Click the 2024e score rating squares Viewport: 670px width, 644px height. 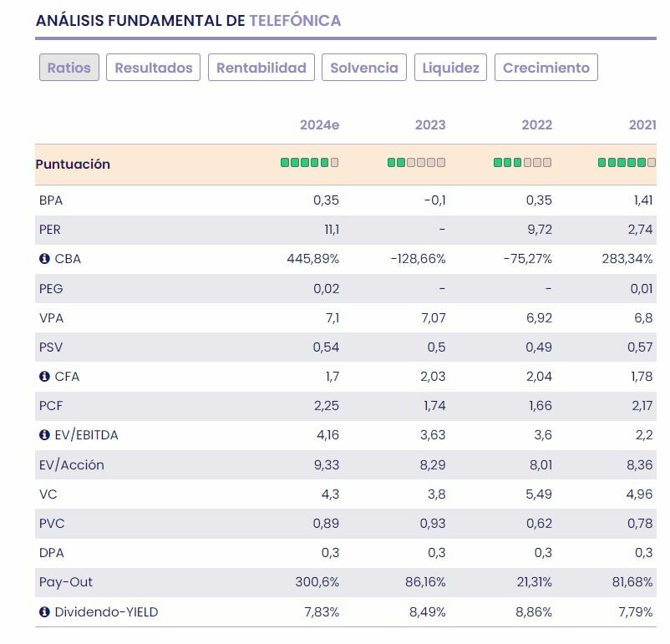(309, 163)
